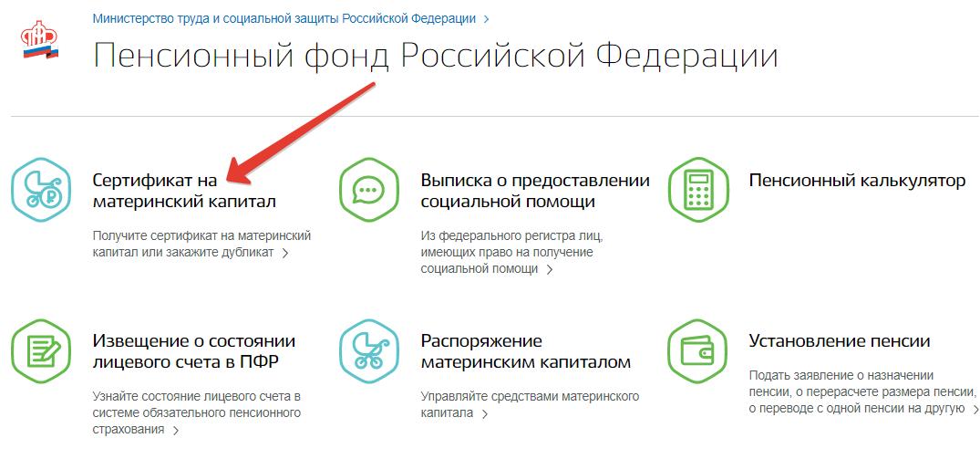980x459 pixels.
Task: Click Управляйте средствами материнского капитала text
Action: tap(530, 404)
